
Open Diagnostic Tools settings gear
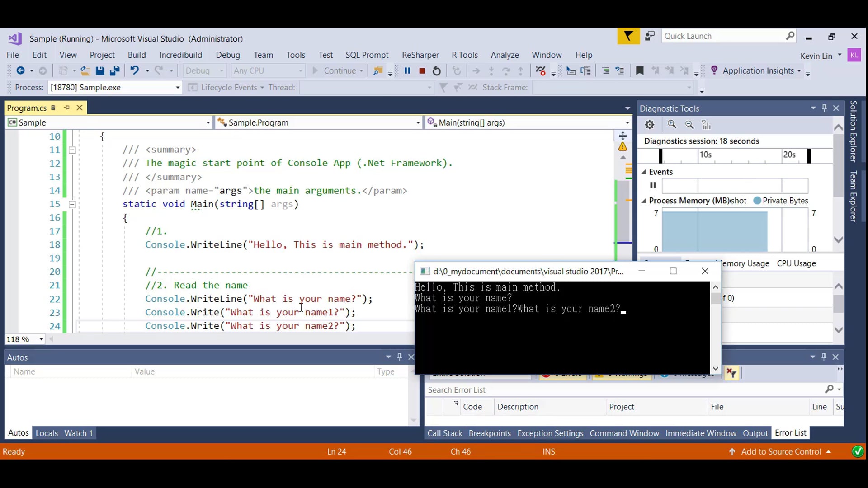[650, 125]
